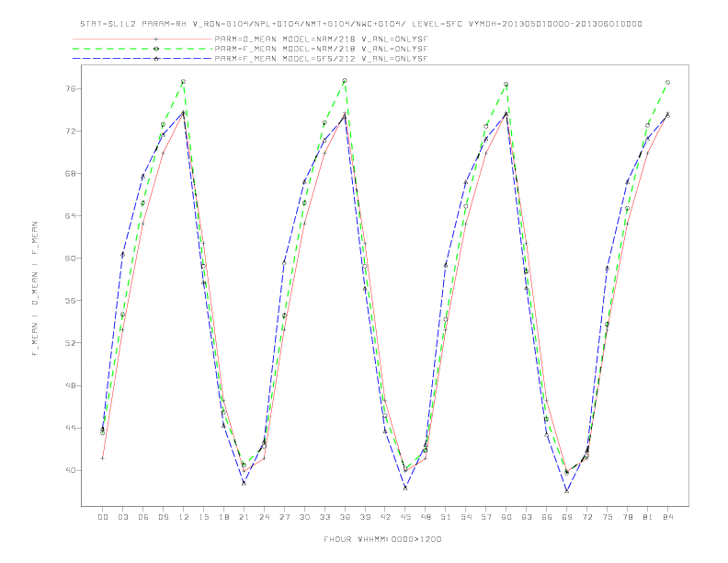Click x-axis tick label 81
This screenshot has width=728, height=563.
[x=648, y=517]
